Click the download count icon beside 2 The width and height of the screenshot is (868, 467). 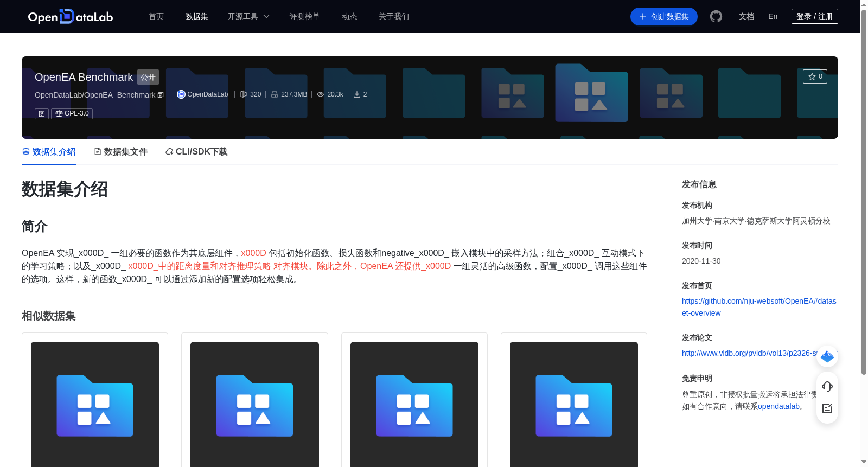(x=357, y=94)
